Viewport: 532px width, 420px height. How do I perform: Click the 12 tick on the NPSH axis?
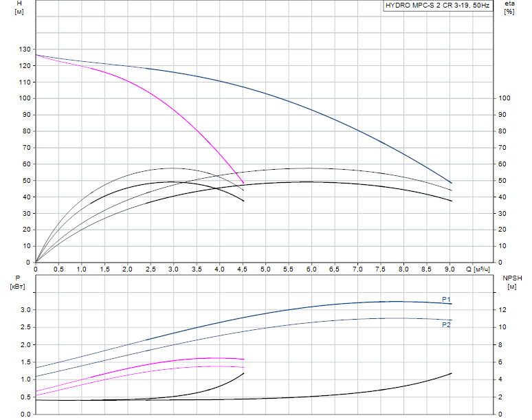click(x=502, y=310)
